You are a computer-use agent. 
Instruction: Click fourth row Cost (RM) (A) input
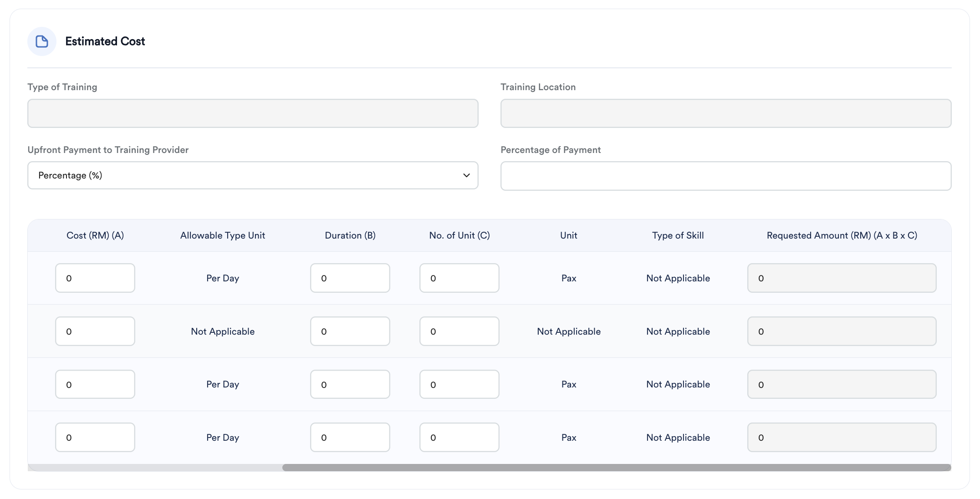[95, 438]
